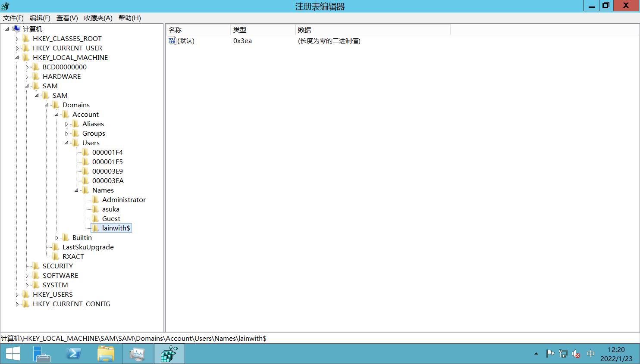Click the (长度为零的二进制值) data cell
640x364 pixels.
coord(329,40)
